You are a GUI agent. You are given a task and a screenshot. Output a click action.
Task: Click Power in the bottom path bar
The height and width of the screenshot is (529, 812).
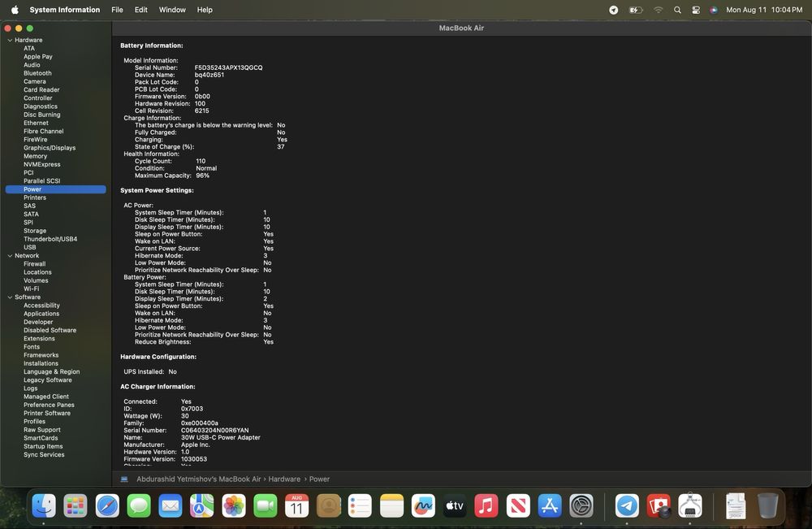click(319, 479)
